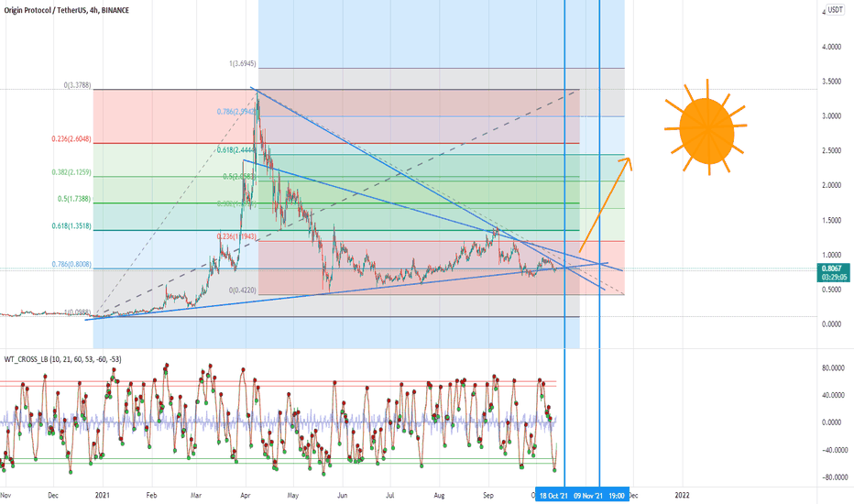Screen dimensions: 854x504
Task: Click Fibonacci label 0(3.3788)
Action: tap(77, 85)
